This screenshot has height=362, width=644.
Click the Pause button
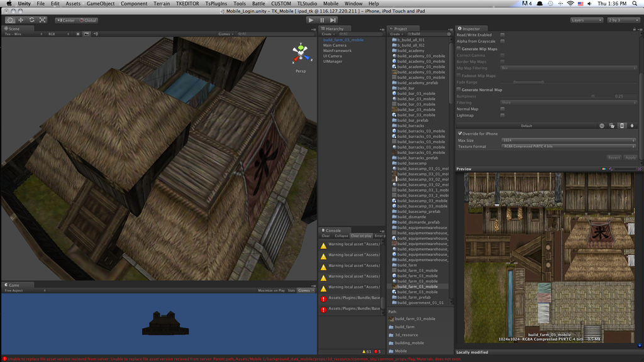322,20
